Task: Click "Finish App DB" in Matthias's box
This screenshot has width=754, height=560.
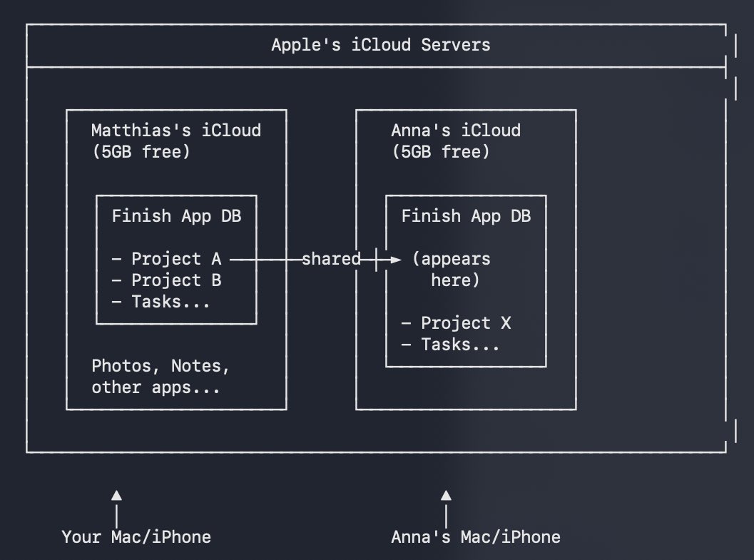Action: point(176,216)
